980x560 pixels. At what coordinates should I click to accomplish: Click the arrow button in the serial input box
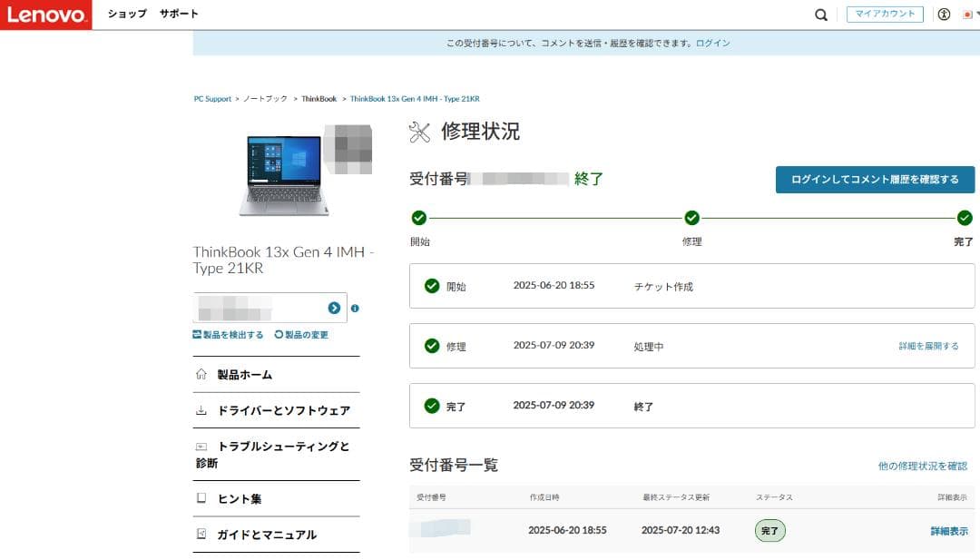click(336, 308)
